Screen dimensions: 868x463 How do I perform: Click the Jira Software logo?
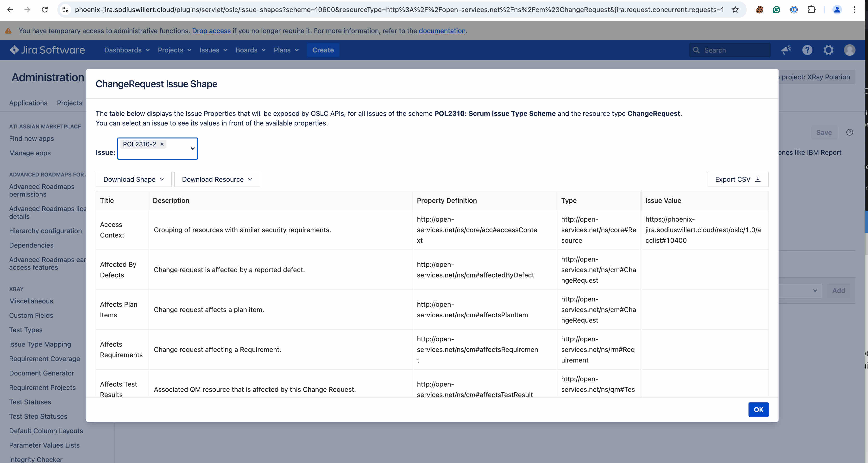[x=47, y=50]
